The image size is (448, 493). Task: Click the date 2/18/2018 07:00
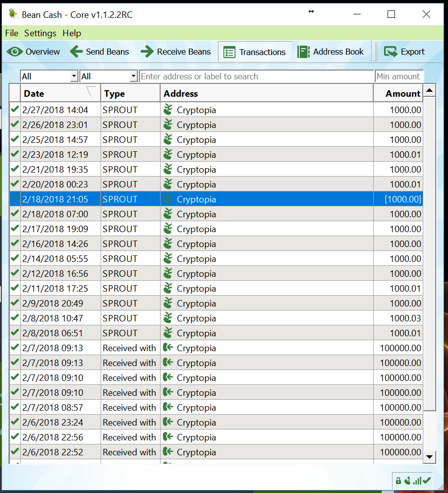pyautogui.click(x=56, y=214)
